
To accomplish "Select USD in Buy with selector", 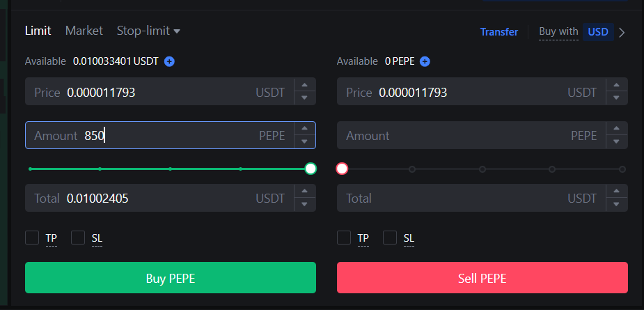I will 598,32.
